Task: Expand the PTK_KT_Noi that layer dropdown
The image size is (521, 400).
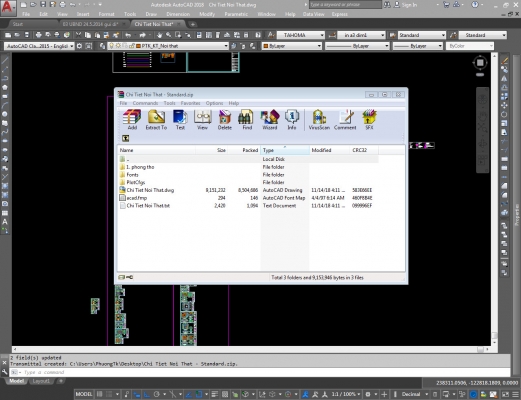Action: 182,46
